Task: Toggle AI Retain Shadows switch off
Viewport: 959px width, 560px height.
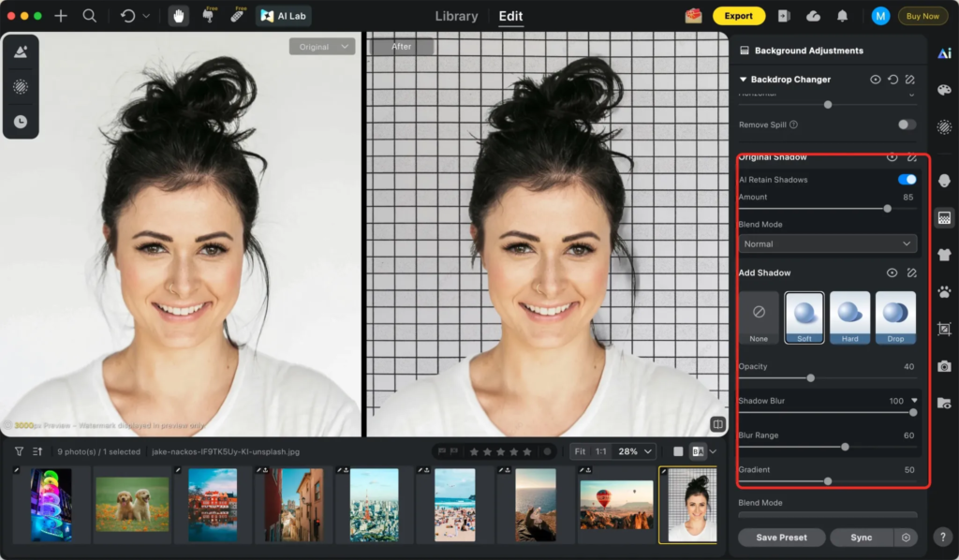Action: 907,179
